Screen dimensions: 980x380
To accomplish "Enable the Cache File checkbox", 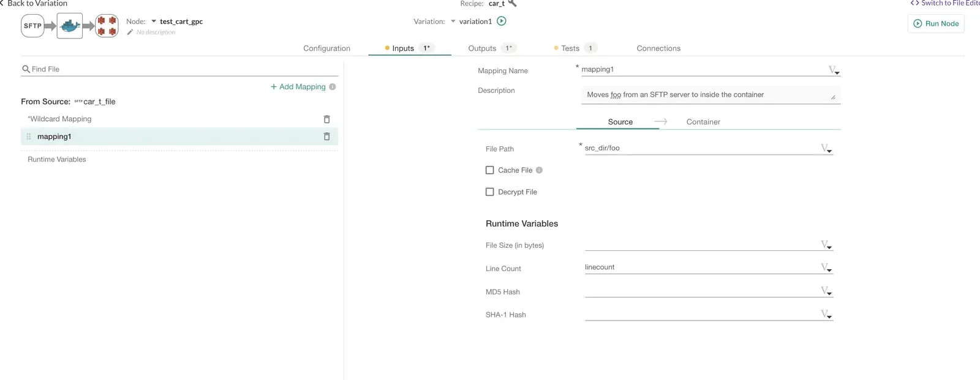I will coord(489,170).
